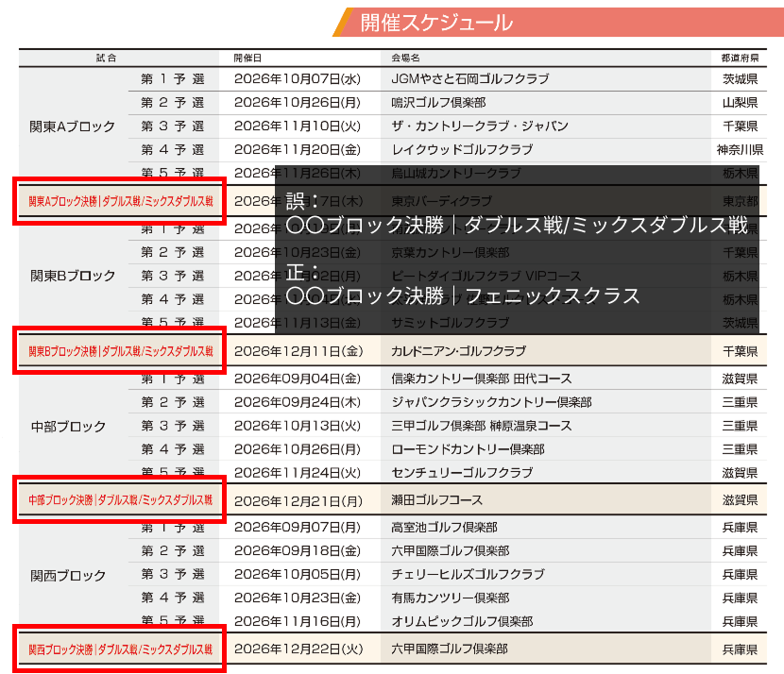Select date 2026年10月13日(火)
This screenshot has width=784, height=674.
[298, 426]
